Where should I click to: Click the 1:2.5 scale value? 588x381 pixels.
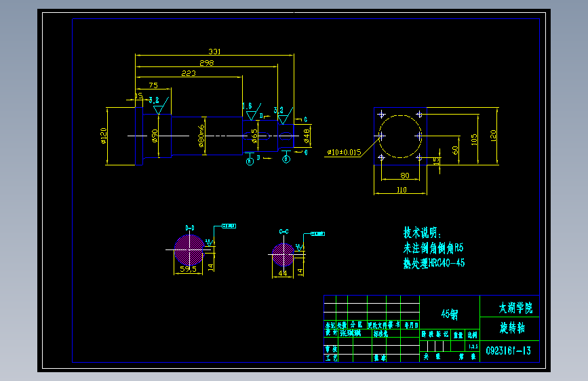[473, 346]
